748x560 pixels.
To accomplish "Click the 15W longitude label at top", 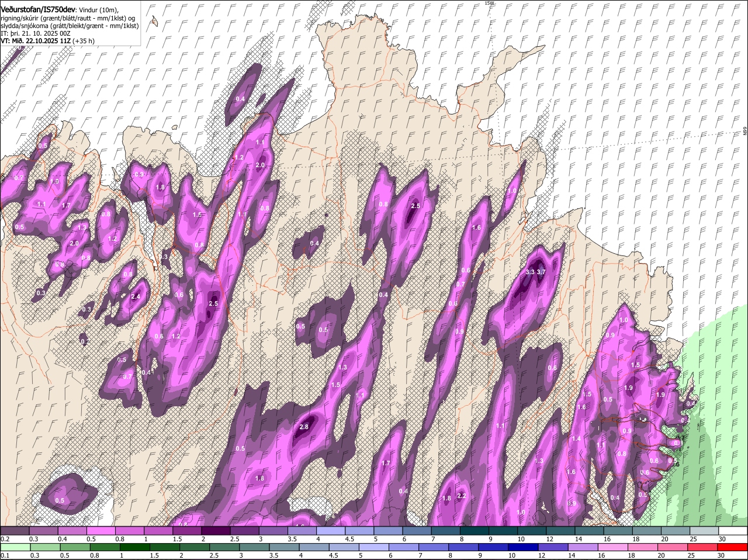I will (489, 4).
